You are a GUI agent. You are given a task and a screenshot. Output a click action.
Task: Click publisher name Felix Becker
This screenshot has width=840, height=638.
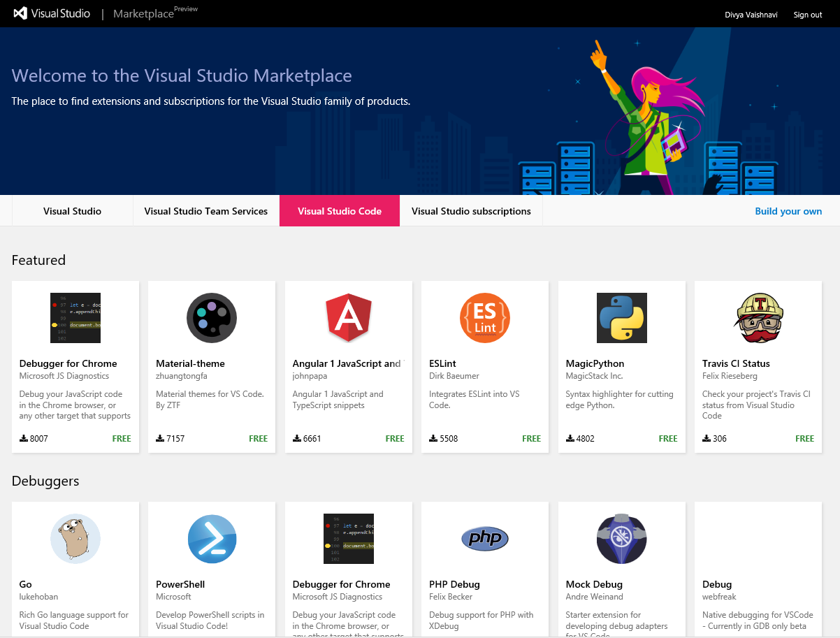451,597
